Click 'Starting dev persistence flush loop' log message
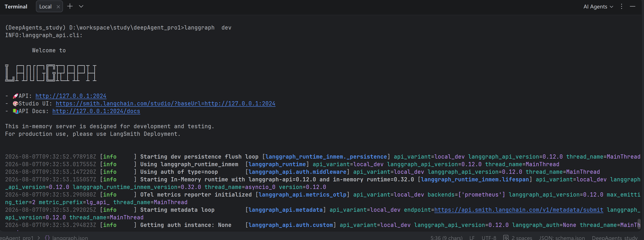Image resolution: width=644 pixels, height=240 pixels. point(199,157)
